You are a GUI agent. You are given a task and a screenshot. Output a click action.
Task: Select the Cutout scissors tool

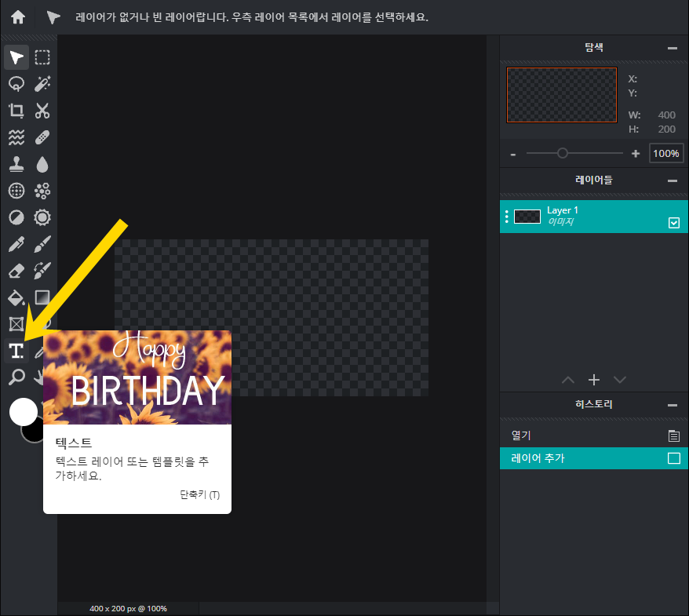click(x=42, y=111)
